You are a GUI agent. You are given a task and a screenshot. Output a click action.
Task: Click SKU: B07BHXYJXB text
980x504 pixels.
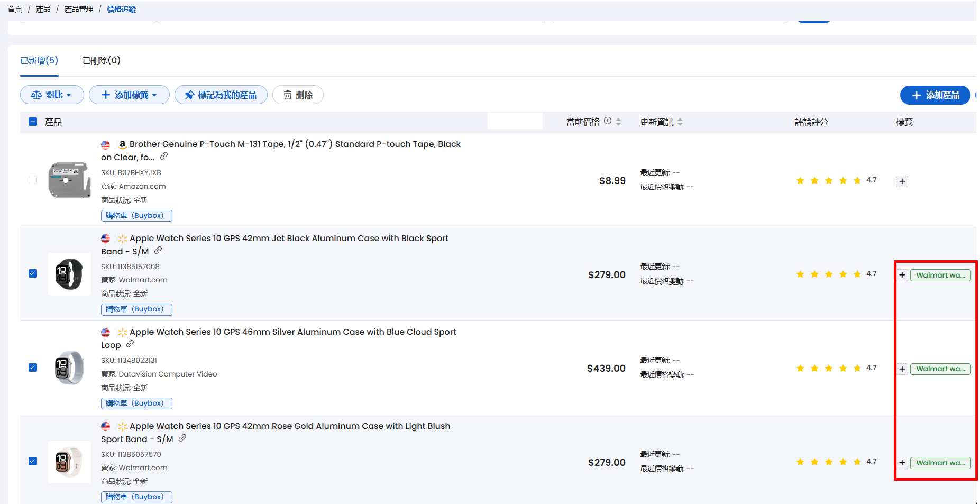tap(131, 172)
